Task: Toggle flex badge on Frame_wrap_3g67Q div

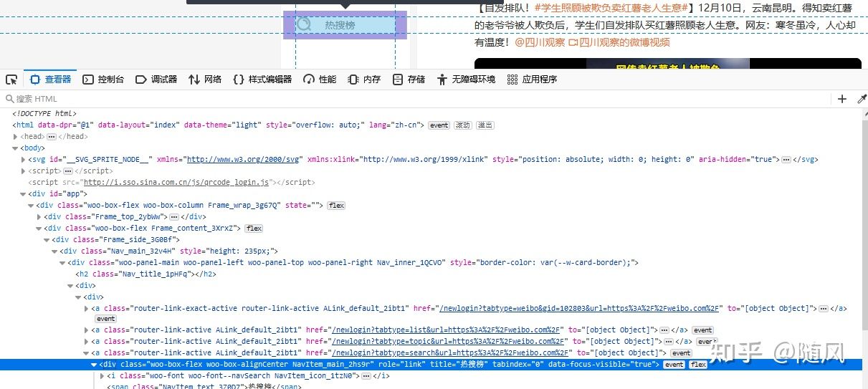Action: (x=336, y=206)
